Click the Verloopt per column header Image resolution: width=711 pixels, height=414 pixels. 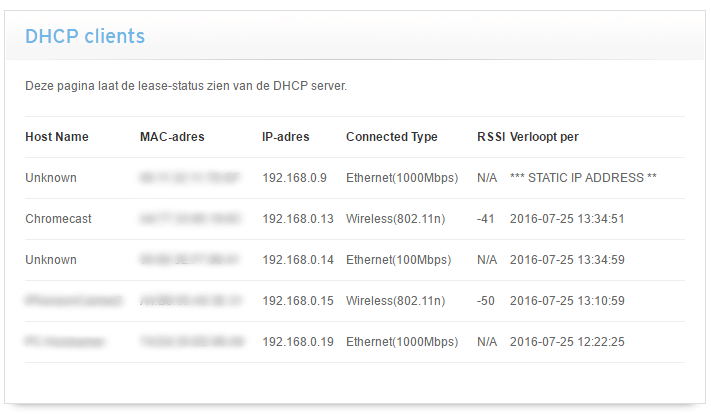point(544,137)
